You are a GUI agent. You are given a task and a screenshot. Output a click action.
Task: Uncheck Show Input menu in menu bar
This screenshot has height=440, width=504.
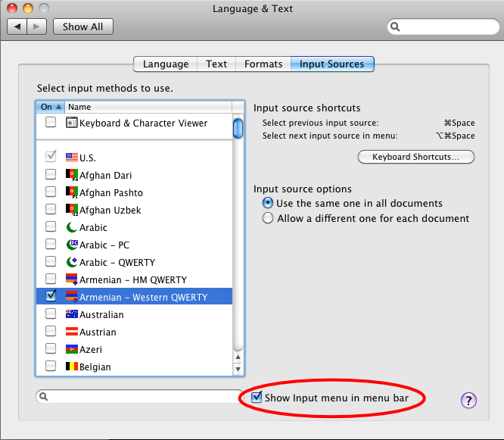tap(257, 397)
